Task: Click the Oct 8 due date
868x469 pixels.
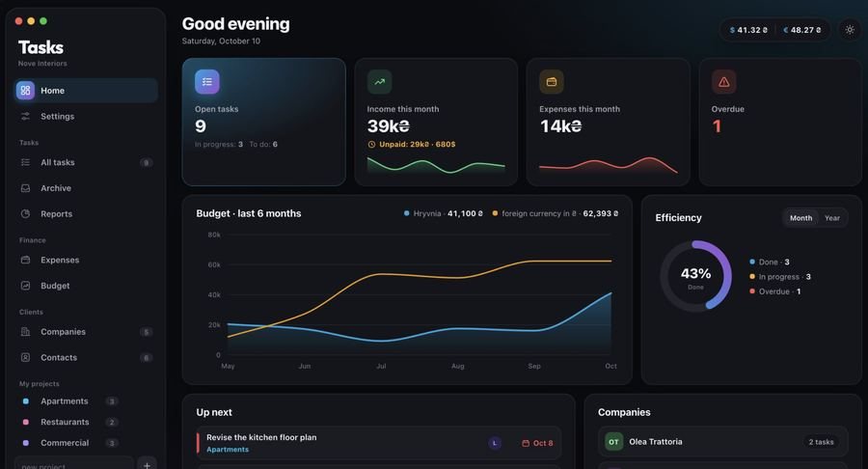Action: coord(537,443)
